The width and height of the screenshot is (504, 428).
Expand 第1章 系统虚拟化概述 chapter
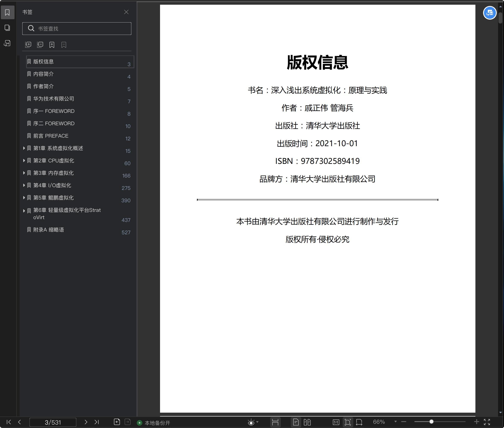24,148
